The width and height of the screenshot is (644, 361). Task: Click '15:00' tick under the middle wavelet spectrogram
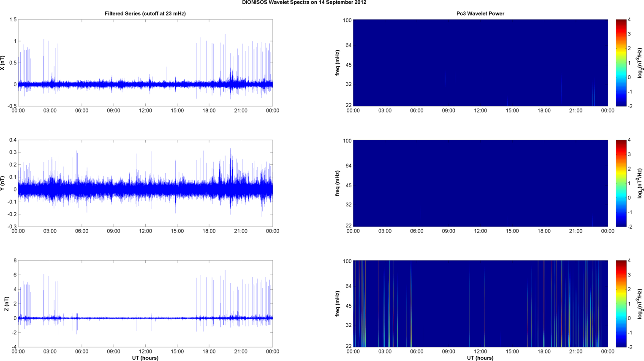[512, 231]
